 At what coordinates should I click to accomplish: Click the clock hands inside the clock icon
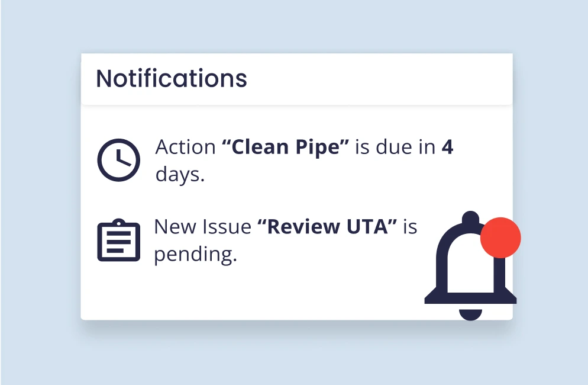[122, 159]
